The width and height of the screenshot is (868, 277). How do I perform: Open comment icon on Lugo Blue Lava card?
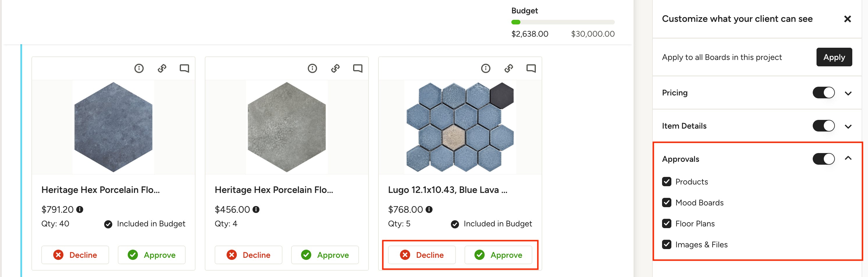coord(531,68)
